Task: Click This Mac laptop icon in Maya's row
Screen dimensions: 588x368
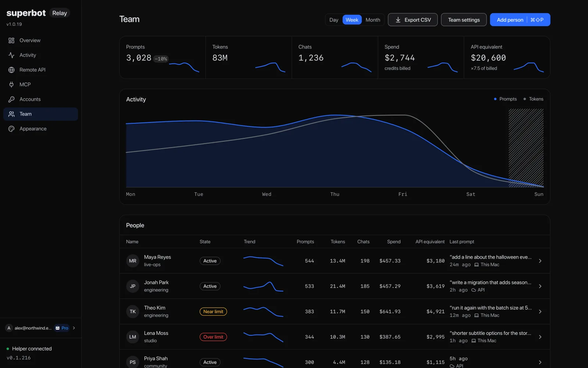Action: 476,265
